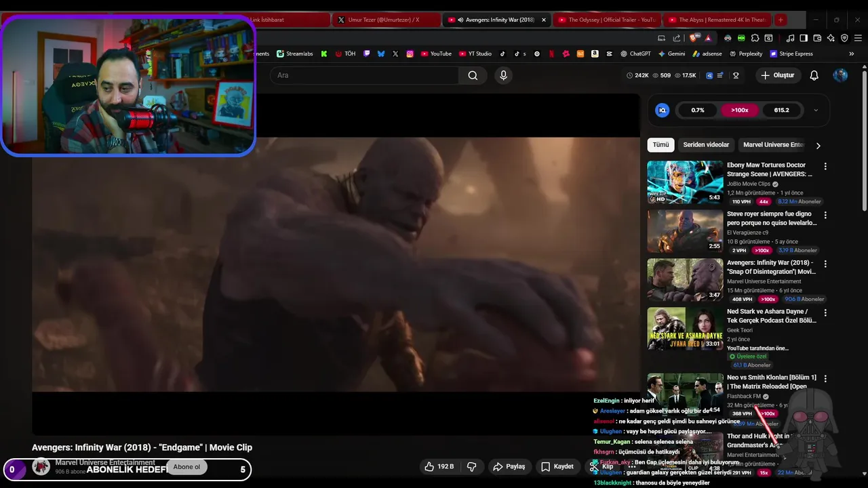Viewport: 868px width, 488px height.
Task: Click the main video player
Action: click(x=336, y=264)
